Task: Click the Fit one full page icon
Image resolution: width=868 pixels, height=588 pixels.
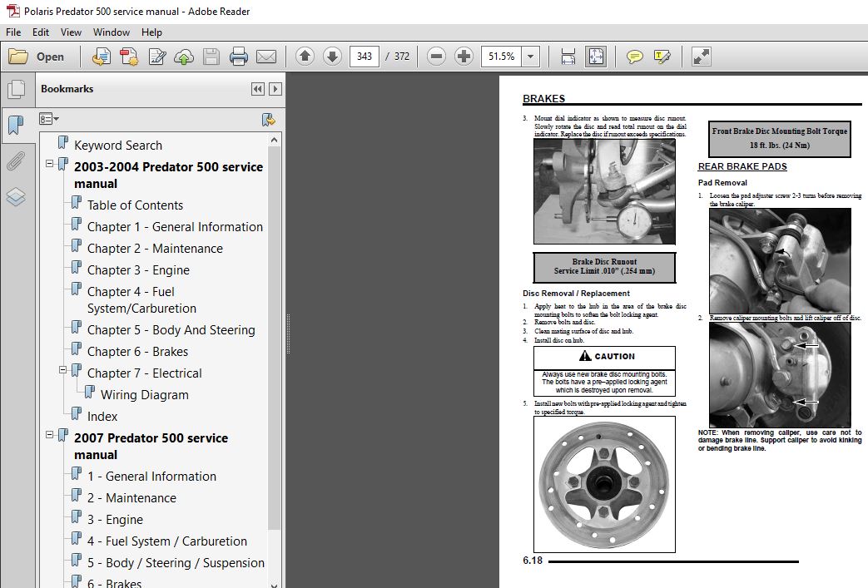Action: click(596, 57)
